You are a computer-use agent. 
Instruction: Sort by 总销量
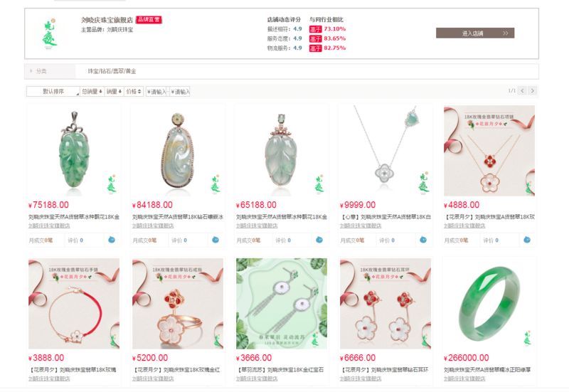[92, 92]
